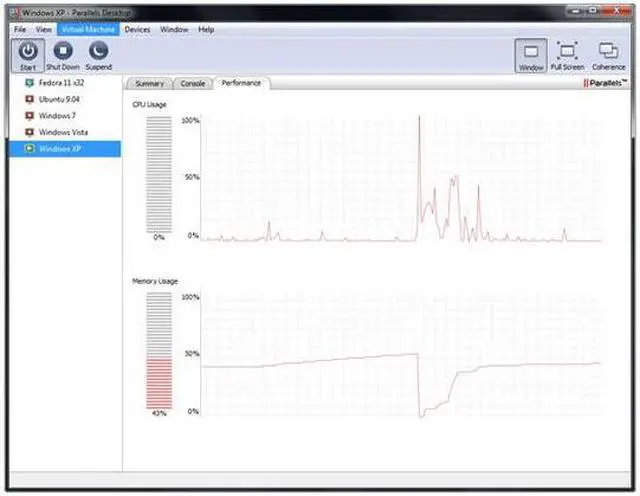Viewport: 640px width, 496px height.
Task: Click the Windows Vista VM icon
Action: tap(29, 132)
